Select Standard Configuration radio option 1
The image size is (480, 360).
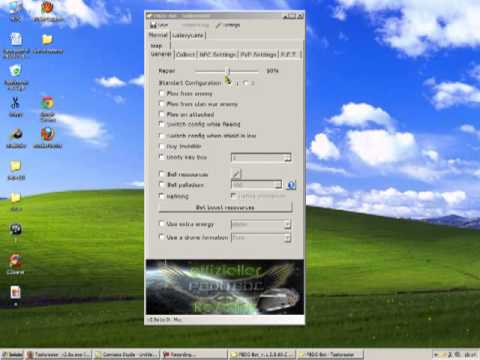click(x=230, y=83)
